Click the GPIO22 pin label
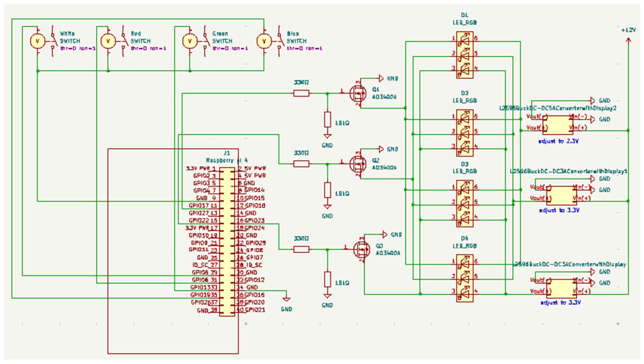The image size is (644, 364). click(199, 220)
